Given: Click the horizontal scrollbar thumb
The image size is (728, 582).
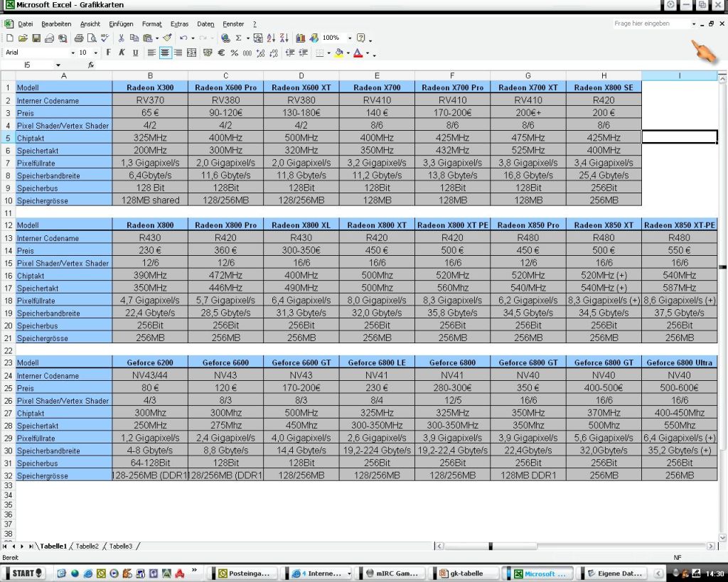Looking at the screenshot, I should 491,546.
